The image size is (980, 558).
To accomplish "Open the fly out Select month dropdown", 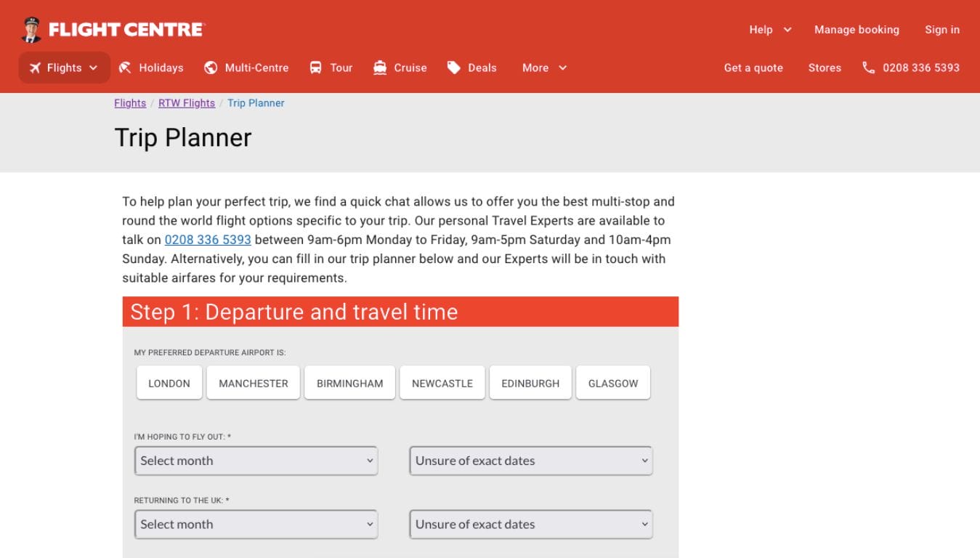I will point(256,461).
